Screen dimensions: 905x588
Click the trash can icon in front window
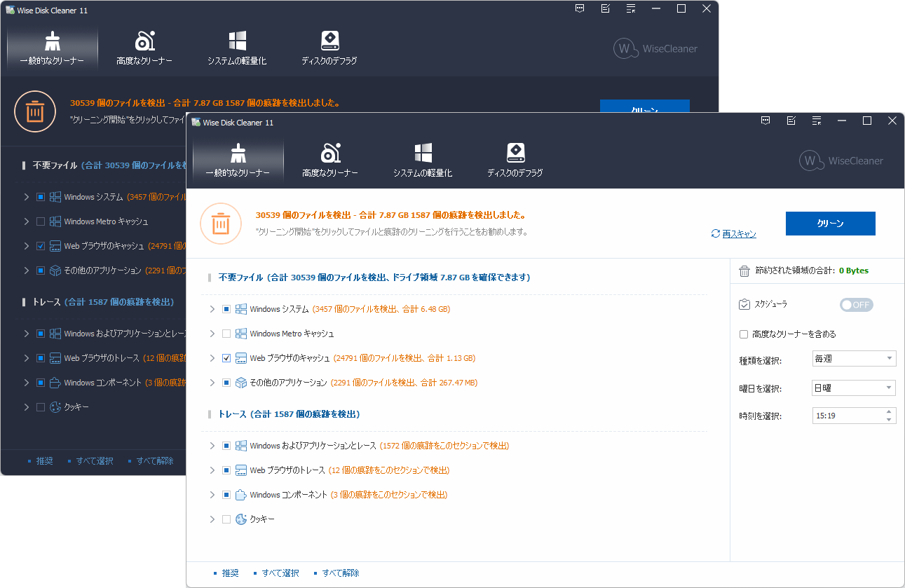coord(221,224)
